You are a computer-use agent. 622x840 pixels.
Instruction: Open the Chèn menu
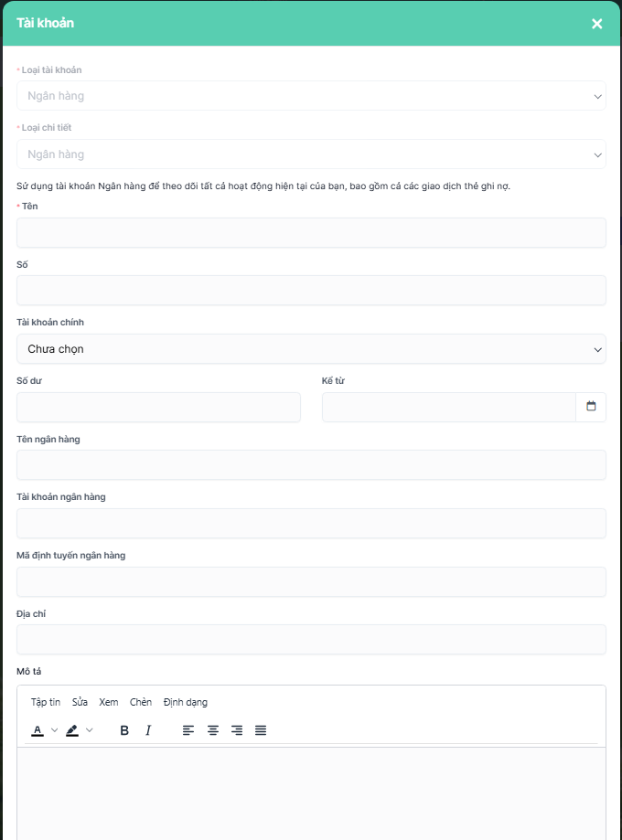click(141, 702)
